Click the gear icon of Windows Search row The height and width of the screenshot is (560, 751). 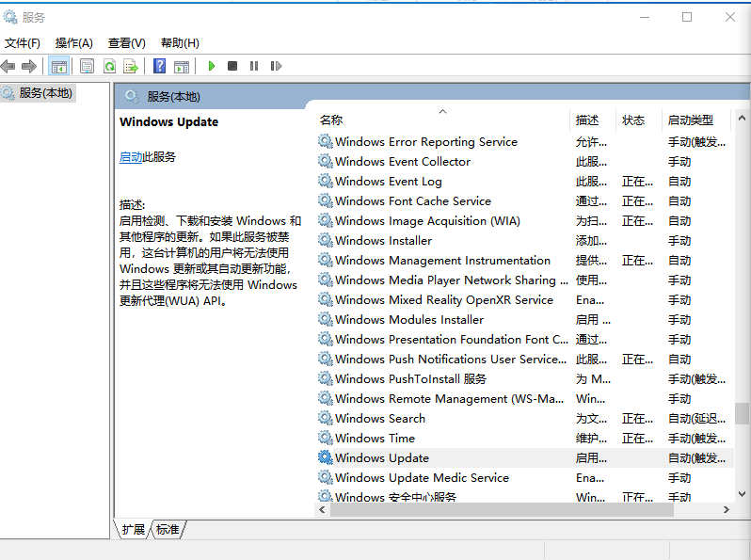(x=326, y=418)
